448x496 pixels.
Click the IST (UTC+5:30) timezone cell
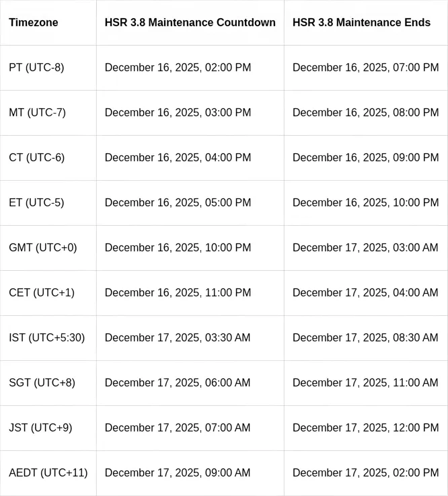[x=47, y=338]
